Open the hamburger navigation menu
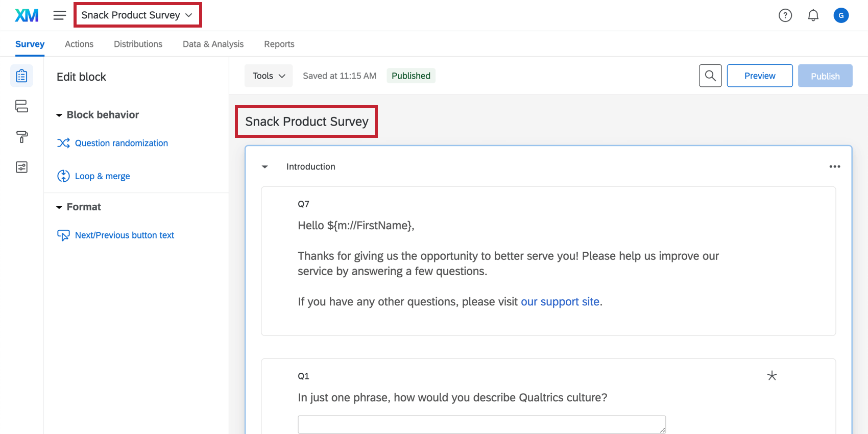Image resolution: width=868 pixels, height=434 pixels. [60, 15]
